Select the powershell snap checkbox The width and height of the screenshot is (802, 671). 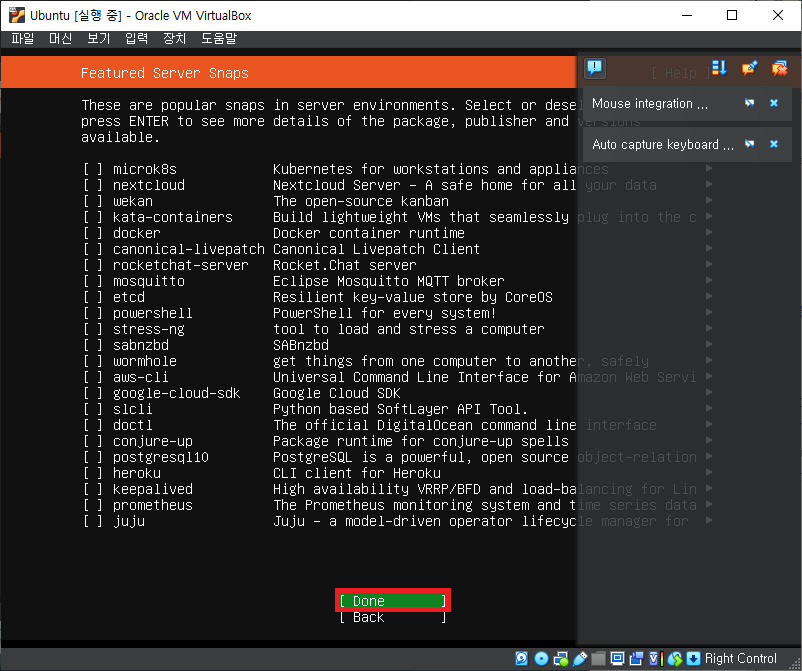[x=93, y=312]
